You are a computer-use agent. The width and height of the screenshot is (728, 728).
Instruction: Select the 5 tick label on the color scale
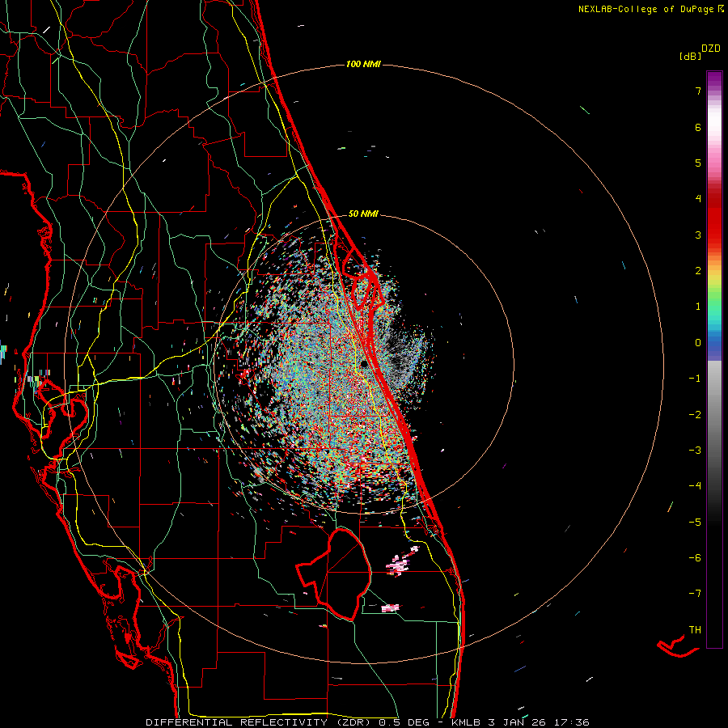point(698,163)
